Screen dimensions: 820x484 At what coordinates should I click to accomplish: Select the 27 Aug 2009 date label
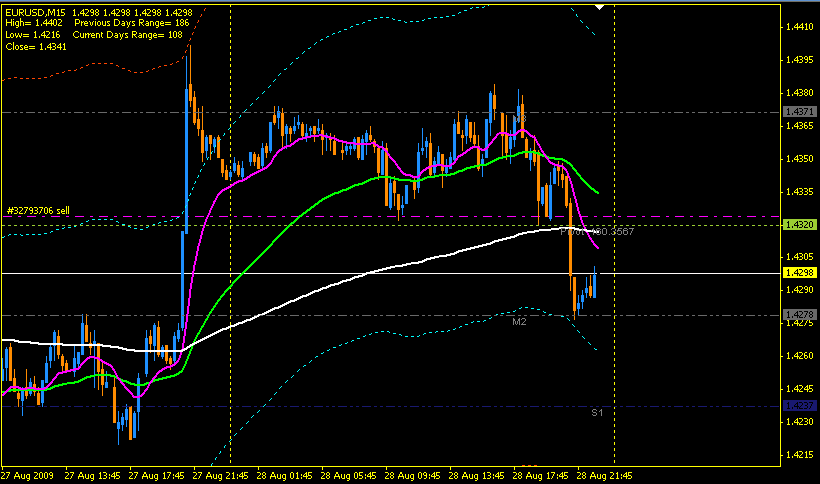(x=27, y=476)
